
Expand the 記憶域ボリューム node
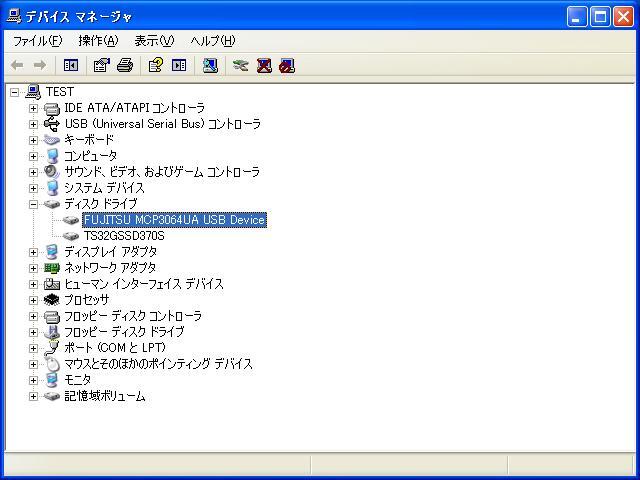(x=33, y=396)
